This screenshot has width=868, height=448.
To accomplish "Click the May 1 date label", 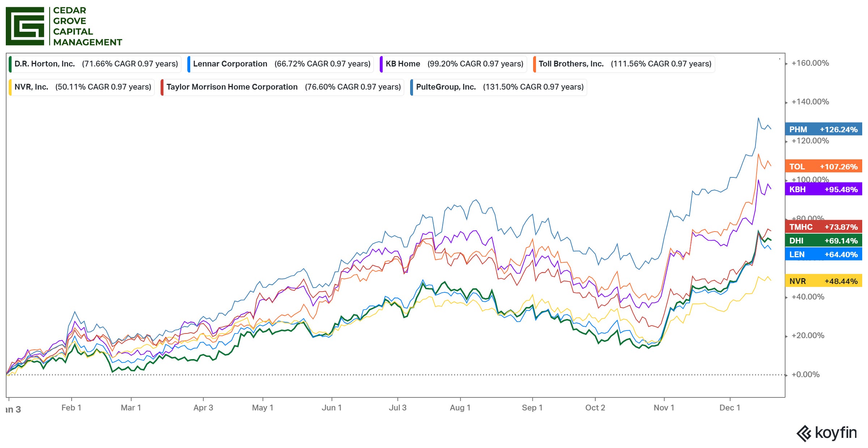I will coord(263,408).
